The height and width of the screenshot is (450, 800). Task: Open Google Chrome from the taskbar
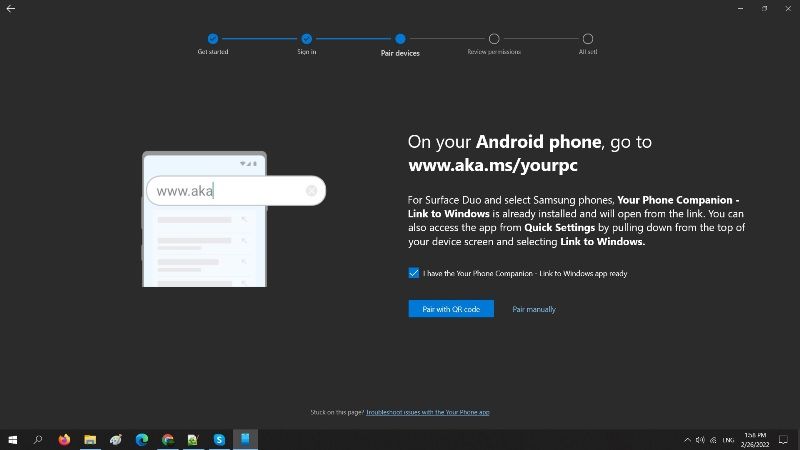click(x=168, y=439)
